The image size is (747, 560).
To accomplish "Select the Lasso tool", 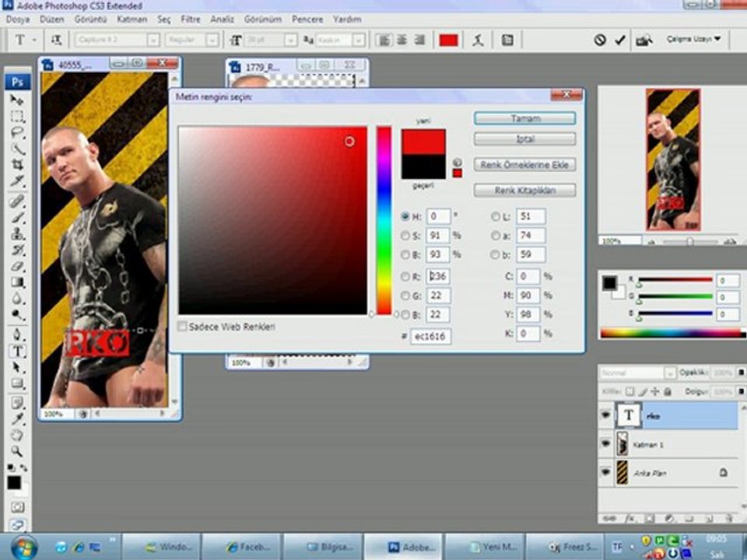I will (16, 132).
